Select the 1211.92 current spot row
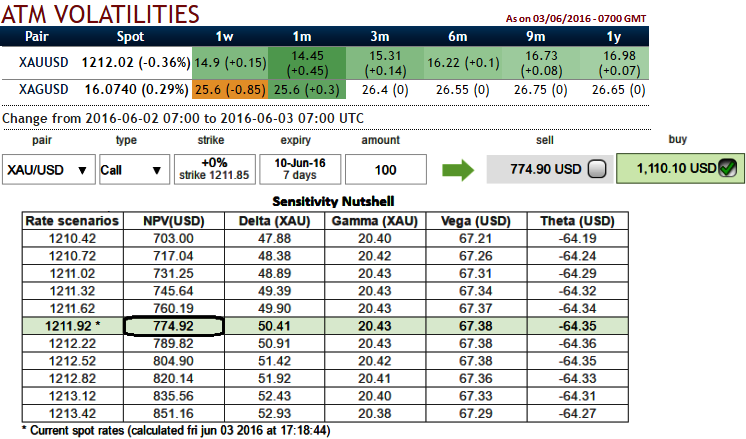The height and width of the screenshot is (439, 746). [x=325, y=326]
